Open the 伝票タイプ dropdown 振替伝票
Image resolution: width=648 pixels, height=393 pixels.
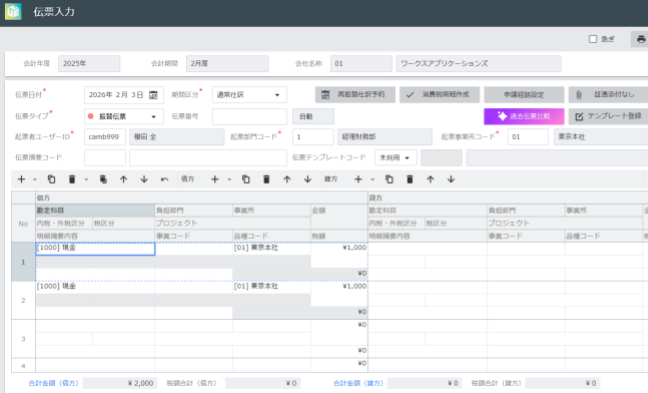124,117
